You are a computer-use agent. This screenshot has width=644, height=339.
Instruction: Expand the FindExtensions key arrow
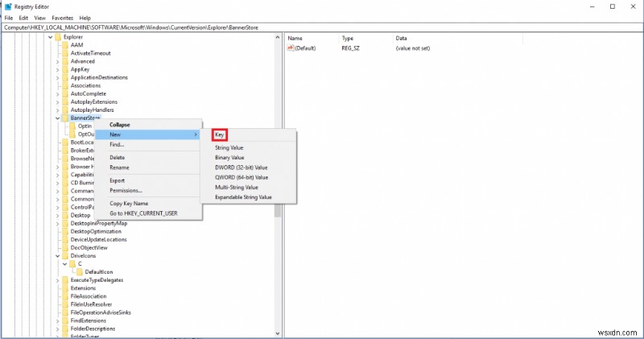pyautogui.click(x=57, y=321)
